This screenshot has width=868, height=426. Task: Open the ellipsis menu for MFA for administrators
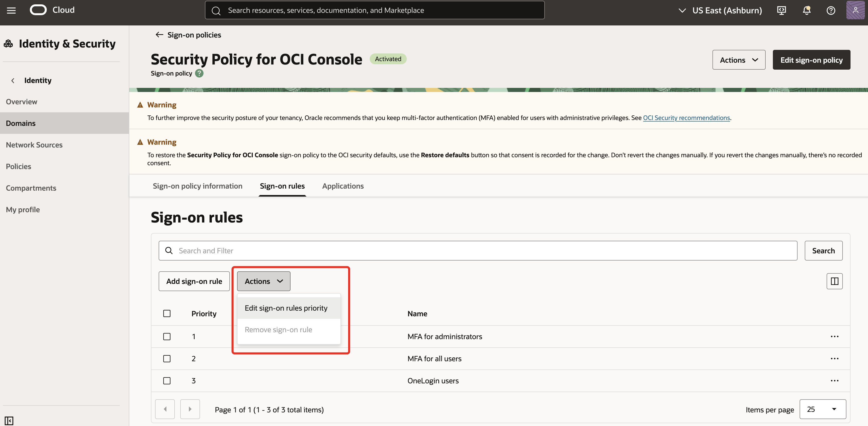(835, 336)
